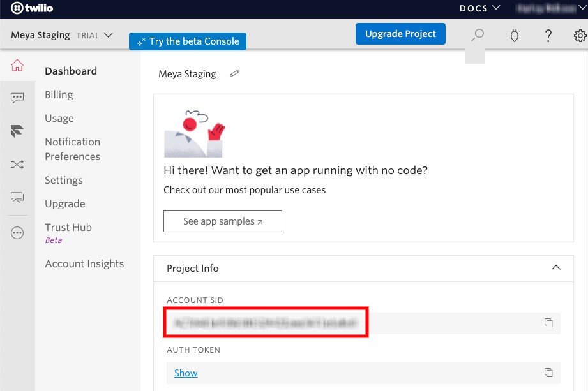588x391 pixels.
Task: Open the search magnifier icon
Action: tap(478, 35)
